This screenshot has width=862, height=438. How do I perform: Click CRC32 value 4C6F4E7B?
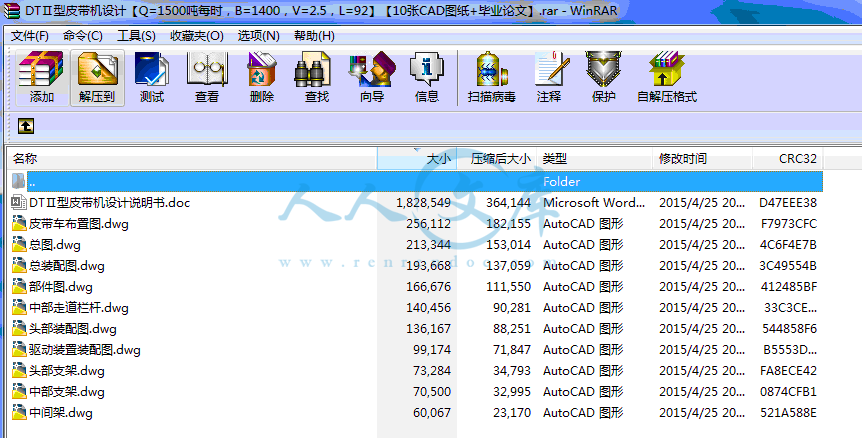tap(788, 245)
